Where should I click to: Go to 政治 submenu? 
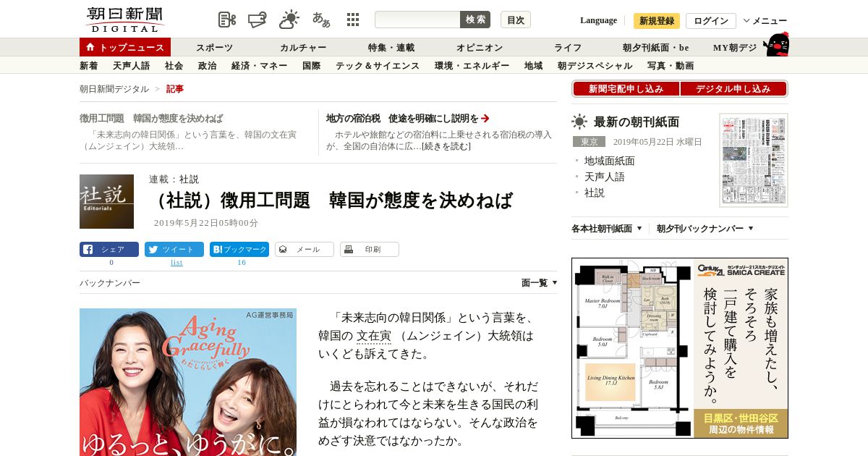pyautogui.click(x=208, y=65)
